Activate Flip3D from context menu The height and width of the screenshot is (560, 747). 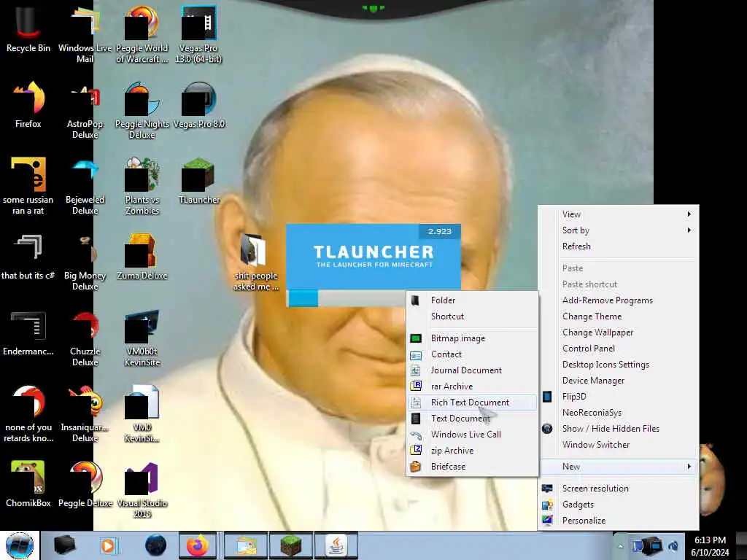coord(619,397)
